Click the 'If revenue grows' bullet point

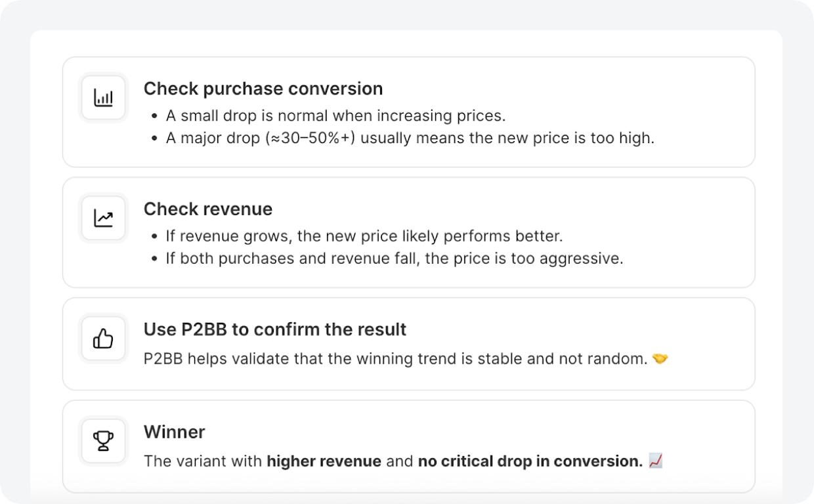364,236
